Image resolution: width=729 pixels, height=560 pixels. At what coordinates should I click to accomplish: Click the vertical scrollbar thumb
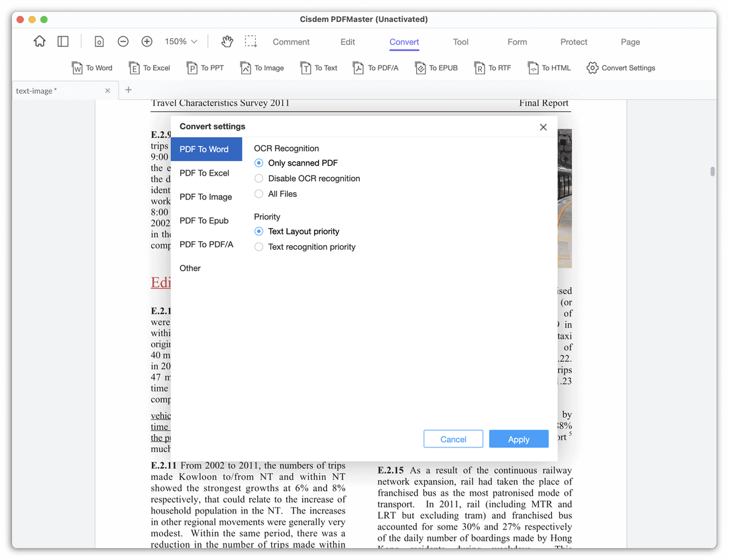pyautogui.click(x=712, y=171)
